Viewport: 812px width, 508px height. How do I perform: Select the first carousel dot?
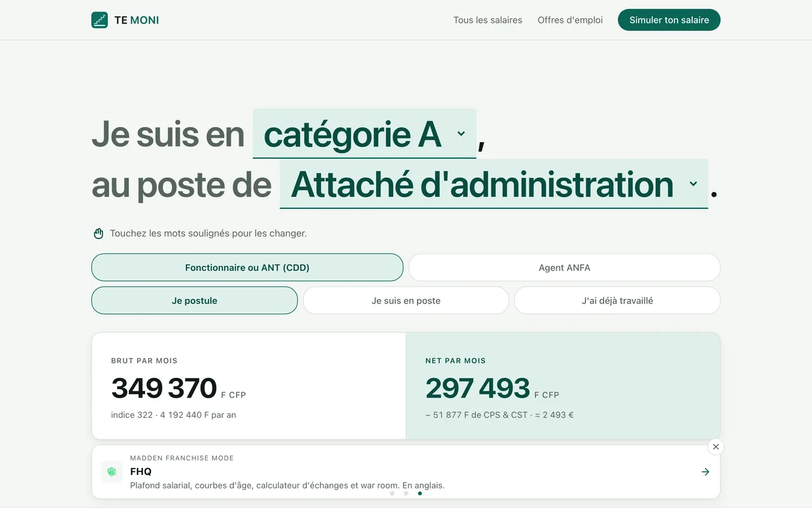[392, 493]
